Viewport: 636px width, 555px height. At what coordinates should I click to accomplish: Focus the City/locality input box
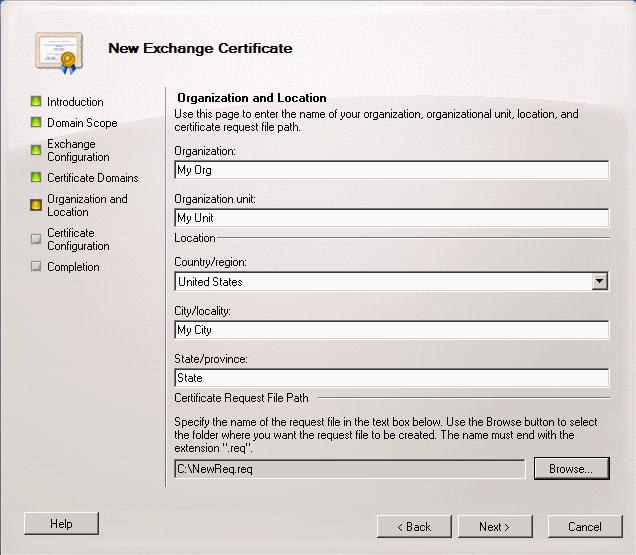[391, 330]
